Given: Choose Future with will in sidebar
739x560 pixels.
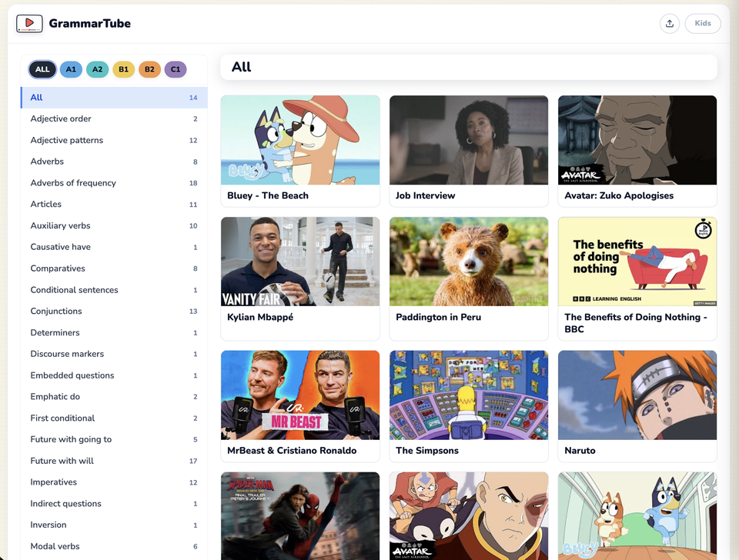Looking at the screenshot, I should (114, 461).
